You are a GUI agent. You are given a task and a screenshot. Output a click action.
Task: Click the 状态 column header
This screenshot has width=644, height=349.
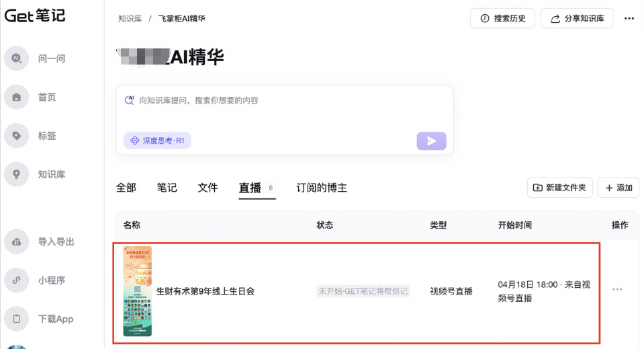tap(325, 225)
